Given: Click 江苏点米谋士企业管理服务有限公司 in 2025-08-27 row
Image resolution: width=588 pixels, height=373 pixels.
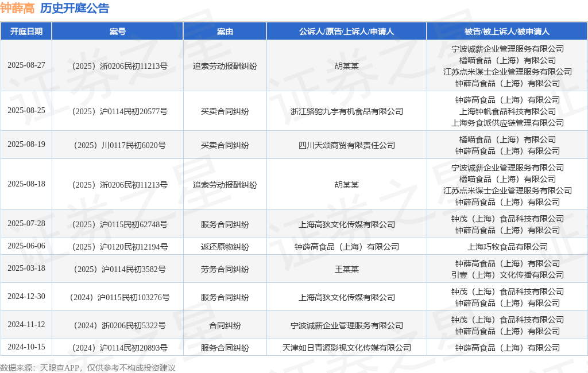Looking at the screenshot, I should pyautogui.click(x=508, y=72).
